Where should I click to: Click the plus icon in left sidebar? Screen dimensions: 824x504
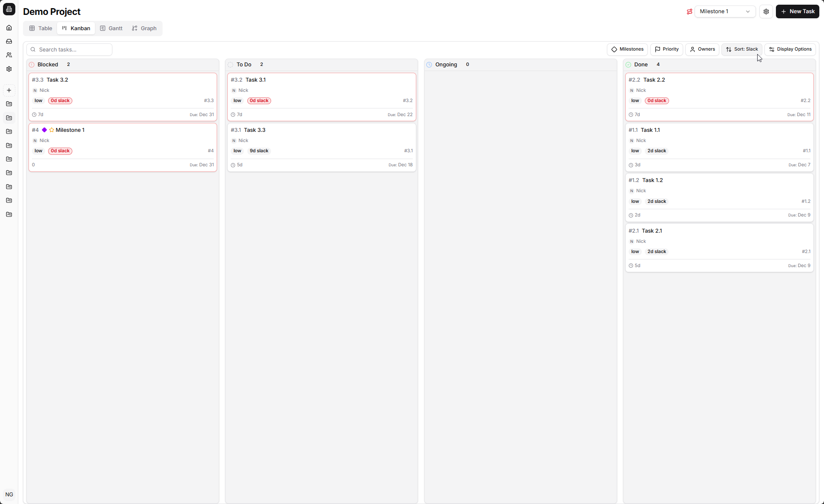point(9,90)
